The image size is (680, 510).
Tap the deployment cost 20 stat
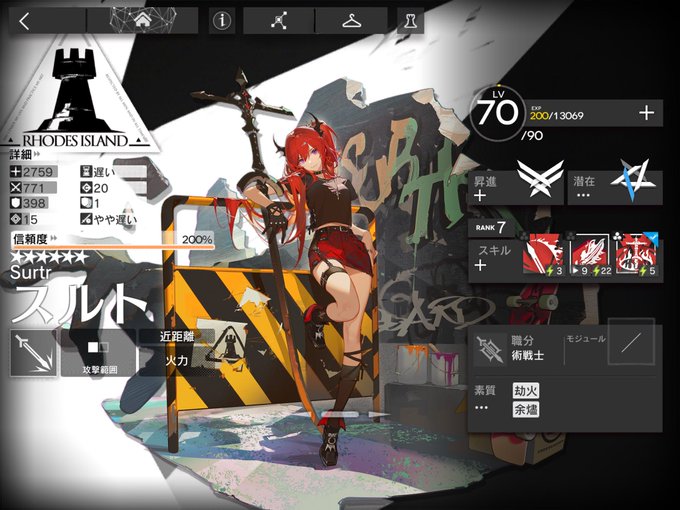click(x=95, y=188)
